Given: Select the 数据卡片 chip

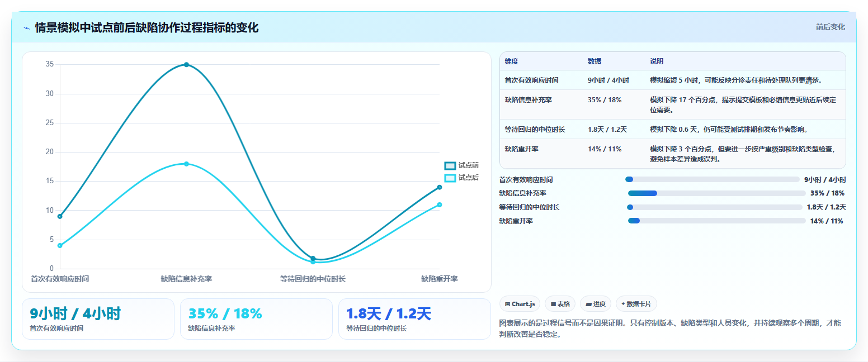Looking at the screenshot, I should [x=636, y=304].
